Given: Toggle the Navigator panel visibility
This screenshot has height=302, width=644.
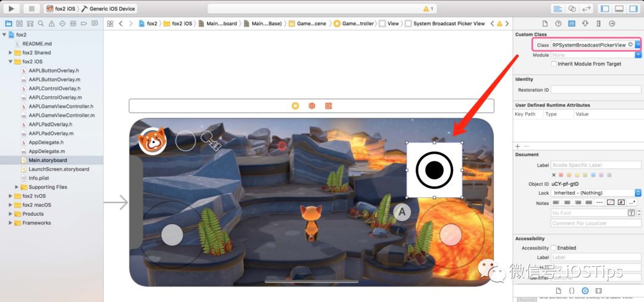Looking at the screenshot, I should tap(605, 8).
